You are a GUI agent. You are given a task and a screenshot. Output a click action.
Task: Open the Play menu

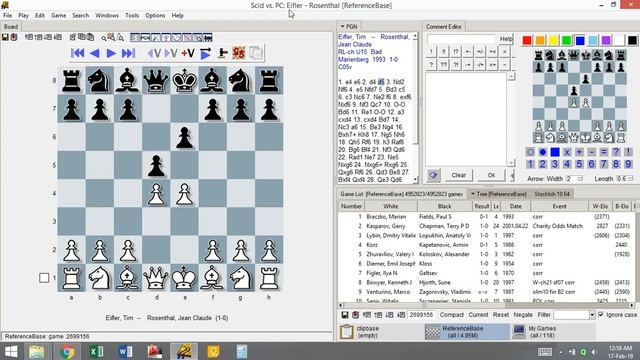pyautogui.click(x=23, y=16)
